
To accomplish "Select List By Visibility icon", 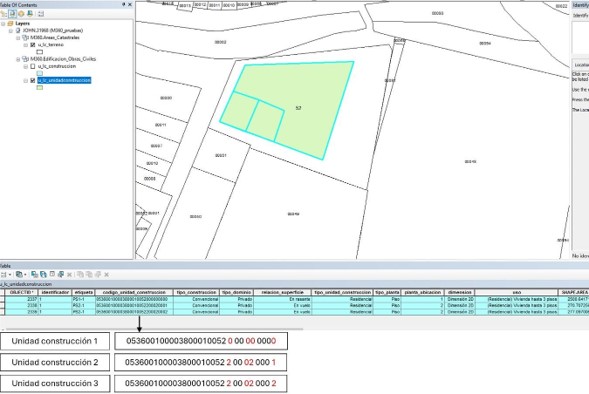I will pos(21,14).
